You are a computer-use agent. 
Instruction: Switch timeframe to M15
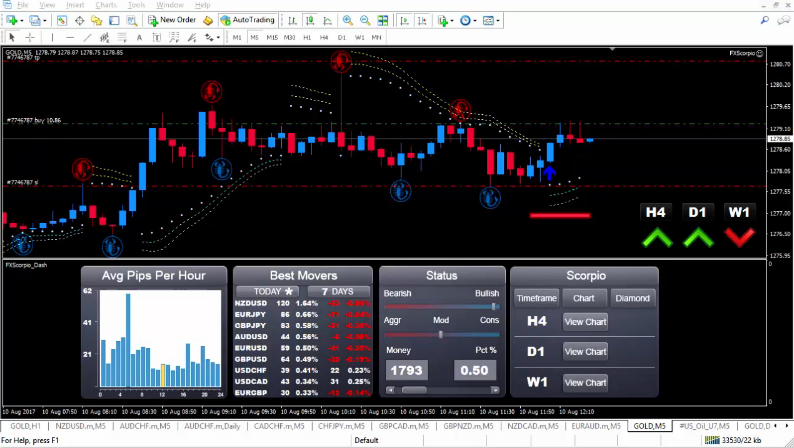272,37
